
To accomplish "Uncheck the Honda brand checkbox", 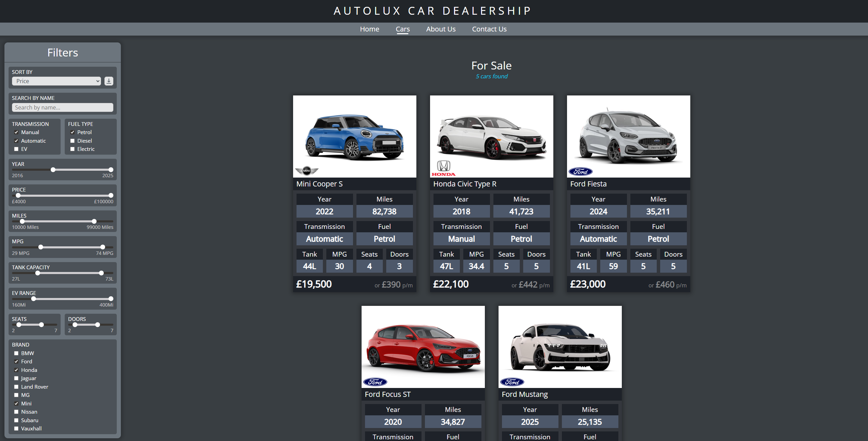I will (16, 370).
